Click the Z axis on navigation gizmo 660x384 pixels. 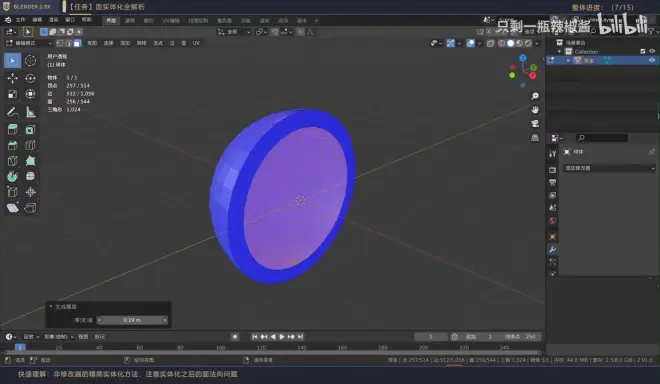click(x=523, y=58)
